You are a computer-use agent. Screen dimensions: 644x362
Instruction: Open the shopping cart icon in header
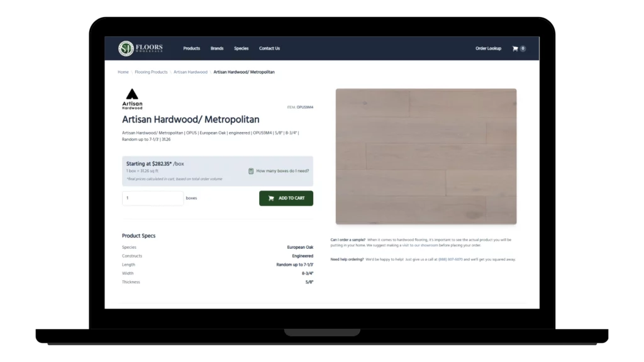pos(515,48)
